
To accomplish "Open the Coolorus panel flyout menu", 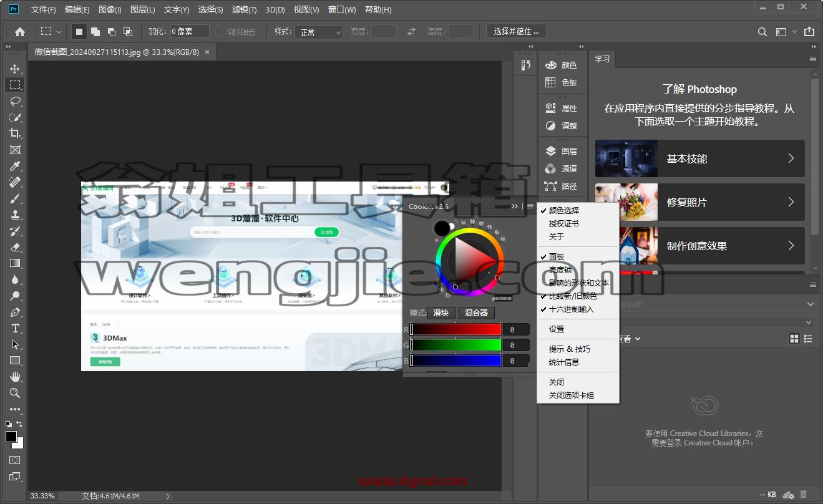I will [x=530, y=206].
